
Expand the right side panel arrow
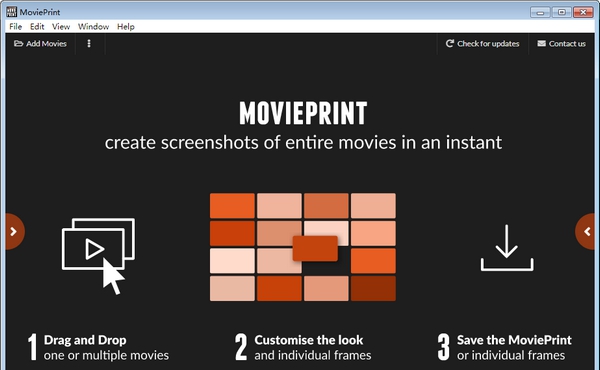pos(586,231)
